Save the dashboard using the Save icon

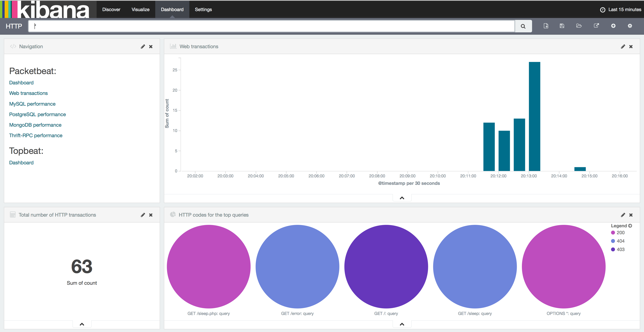point(562,26)
